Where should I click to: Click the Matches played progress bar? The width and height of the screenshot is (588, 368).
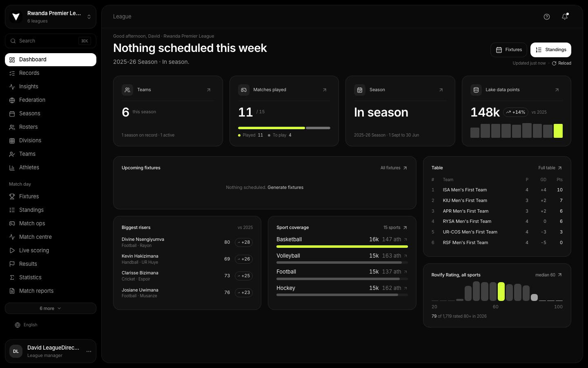[x=284, y=128]
